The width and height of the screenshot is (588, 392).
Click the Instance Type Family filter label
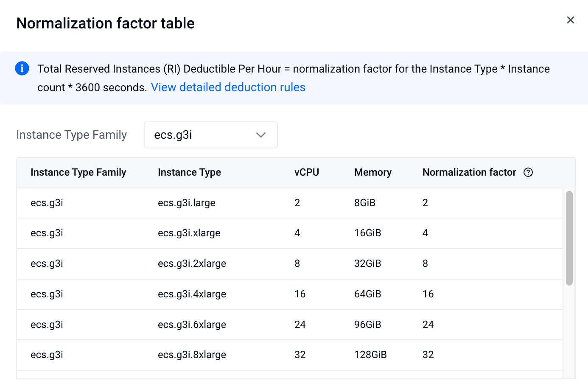tap(71, 135)
